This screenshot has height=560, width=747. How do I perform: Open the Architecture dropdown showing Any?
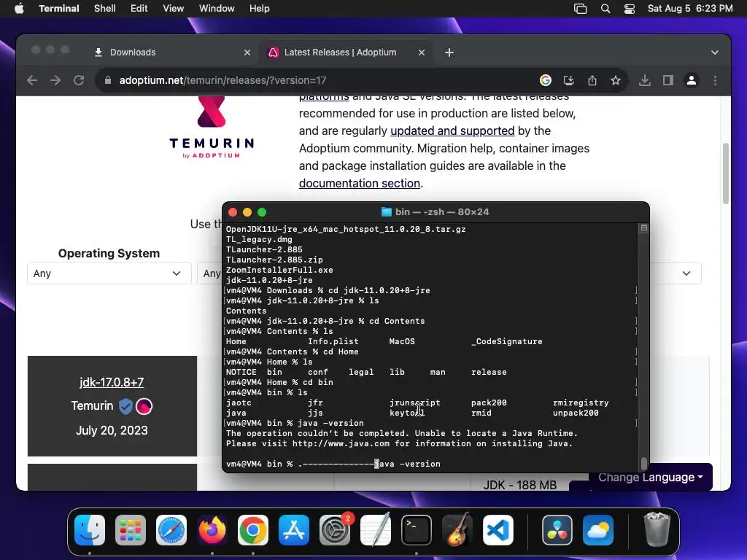(209, 273)
